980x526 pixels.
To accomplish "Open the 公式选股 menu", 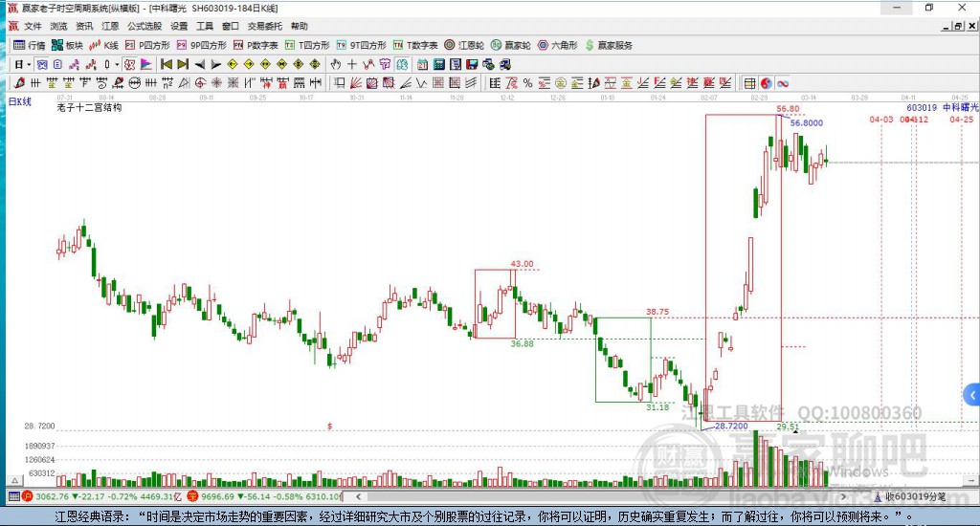I will [x=145, y=26].
